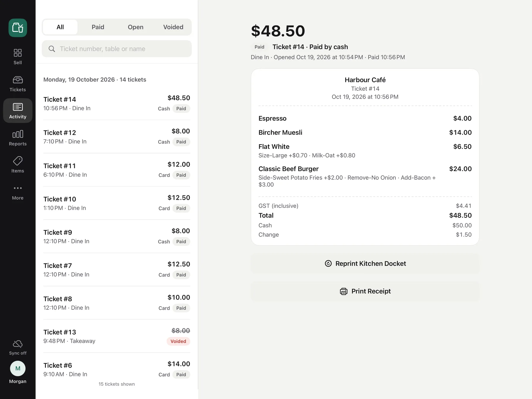Open Ticket #12 paid by cash

coord(117,137)
